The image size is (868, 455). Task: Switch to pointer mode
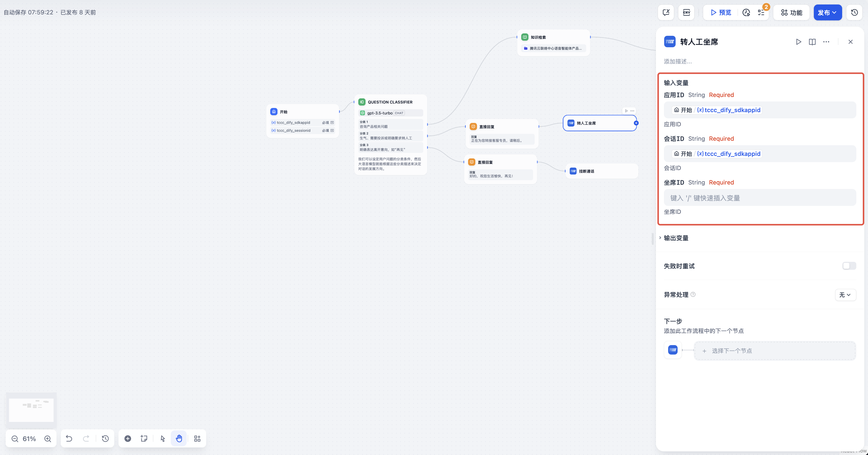tap(163, 439)
